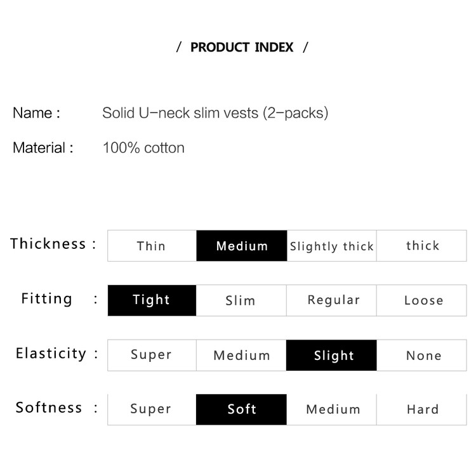Select Tight fitting option

(x=152, y=300)
